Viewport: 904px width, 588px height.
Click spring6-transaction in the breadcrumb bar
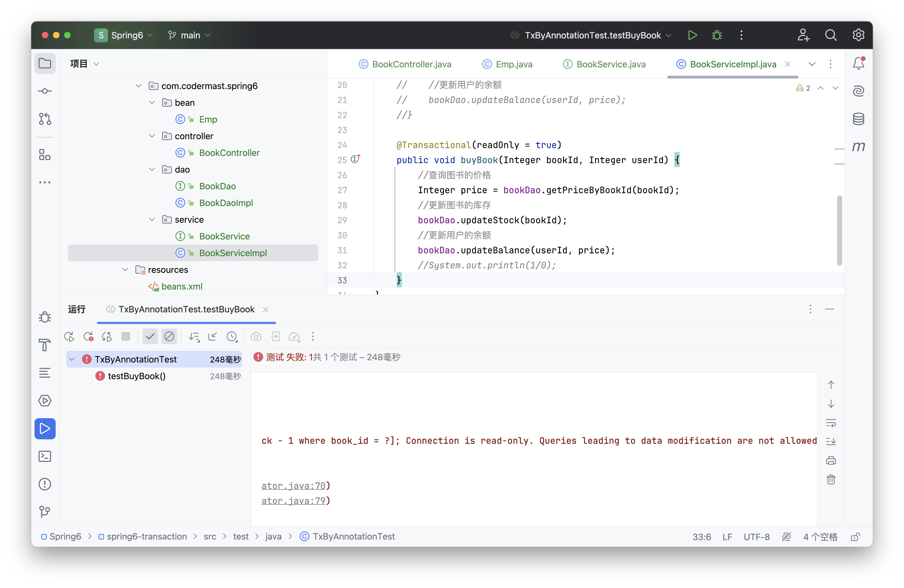click(x=147, y=536)
